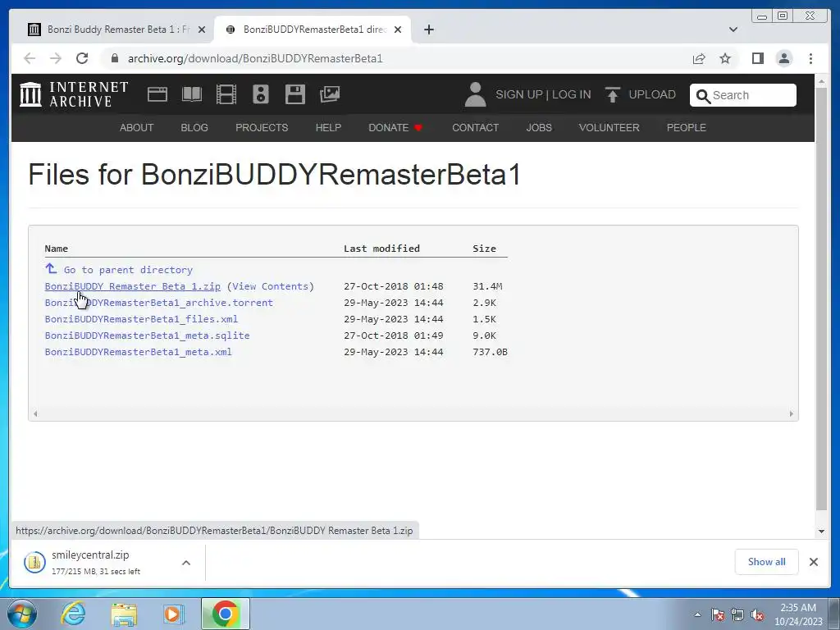Click the smileycentral.zip download file icon
The image size is (840, 630).
(x=34, y=562)
